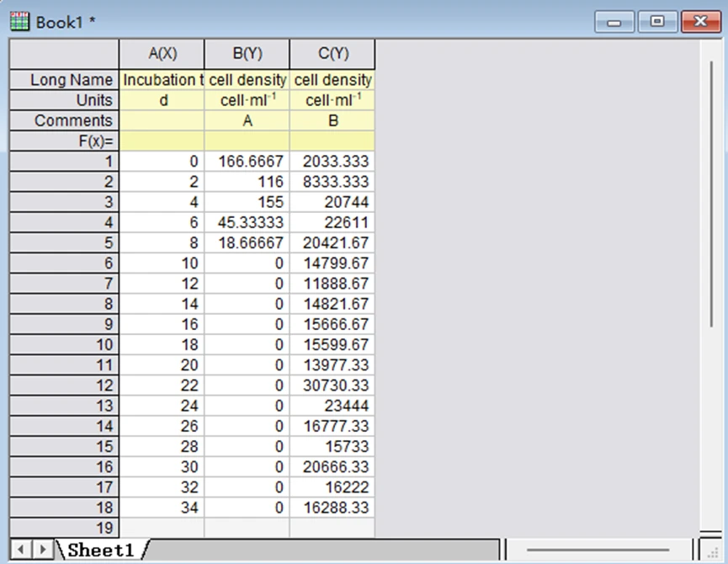Click the horizontal scrollbar thumb

point(598,550)
